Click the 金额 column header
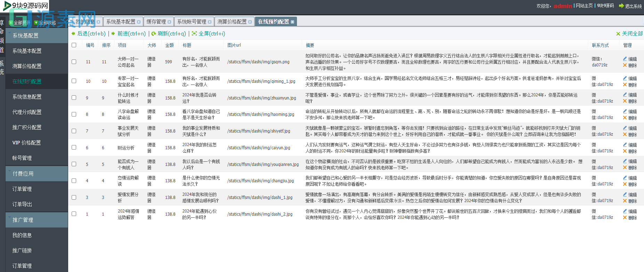Viewport: 644px width, 272px height. point(169,45)
